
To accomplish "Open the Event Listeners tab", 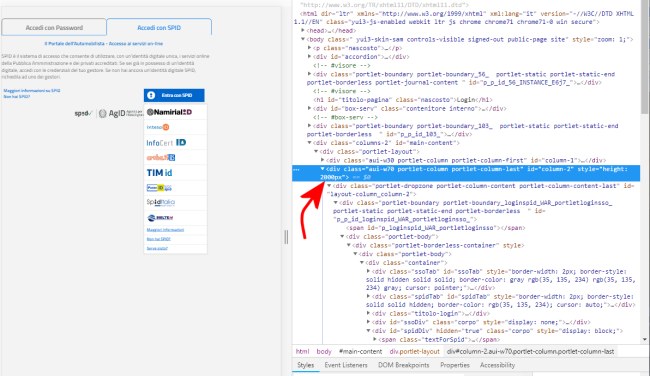I will click(346, 365).
